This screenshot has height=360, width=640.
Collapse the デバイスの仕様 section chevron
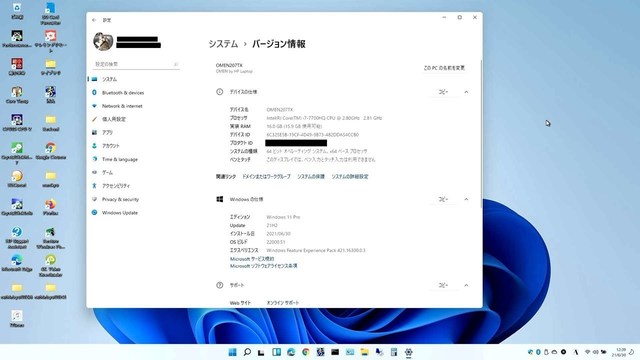point(466,92)
